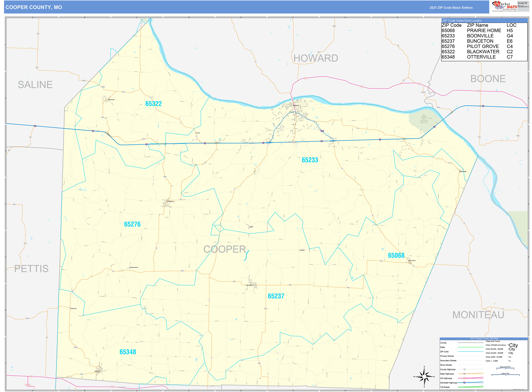Click the 'Primary Streets' legend entry
532x392 pixels.
[447, 356]
